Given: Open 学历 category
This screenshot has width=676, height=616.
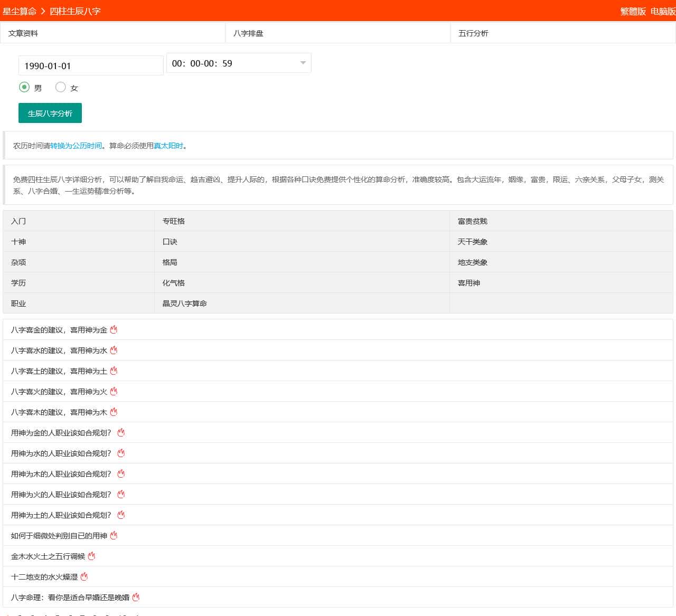Looking at the screenshot, I should (18, 283).
